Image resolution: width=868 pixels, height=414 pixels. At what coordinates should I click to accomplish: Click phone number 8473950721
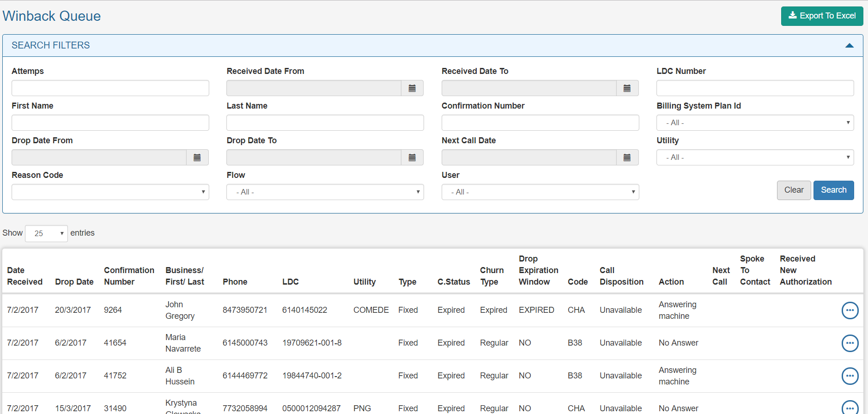(x=245, y=310)
